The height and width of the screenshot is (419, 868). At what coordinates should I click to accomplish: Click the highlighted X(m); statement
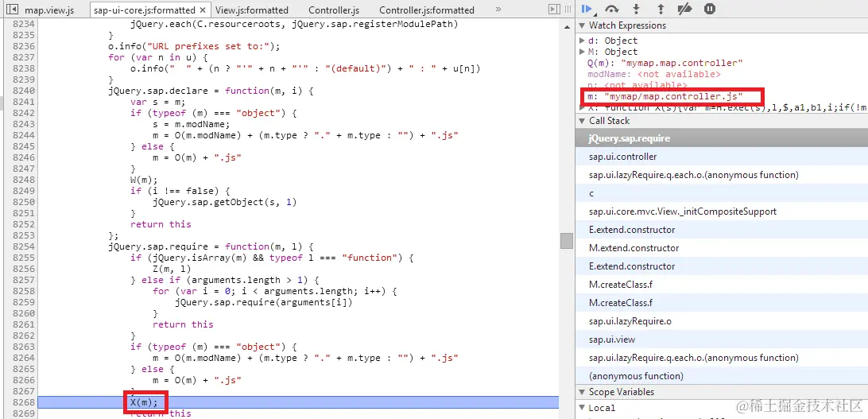pos(144,402)
